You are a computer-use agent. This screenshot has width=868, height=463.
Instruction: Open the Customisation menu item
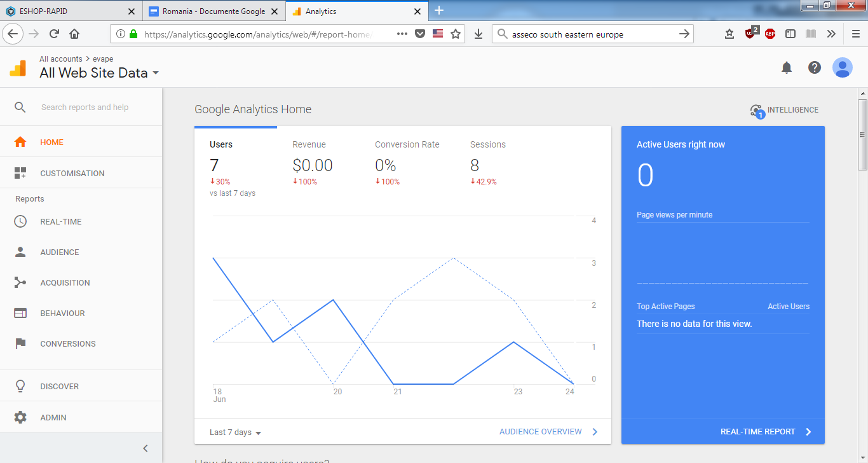pyautogui.click(x=81, y=173)
